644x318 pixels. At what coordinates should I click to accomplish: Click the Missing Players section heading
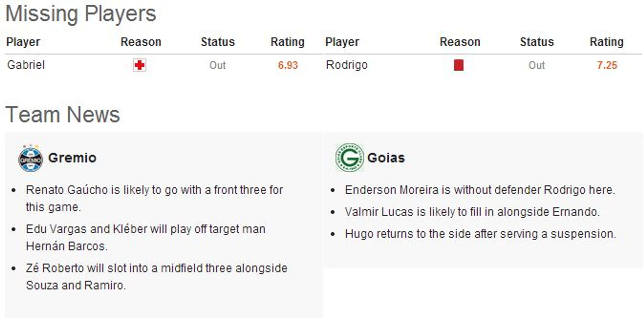point(81,14)
